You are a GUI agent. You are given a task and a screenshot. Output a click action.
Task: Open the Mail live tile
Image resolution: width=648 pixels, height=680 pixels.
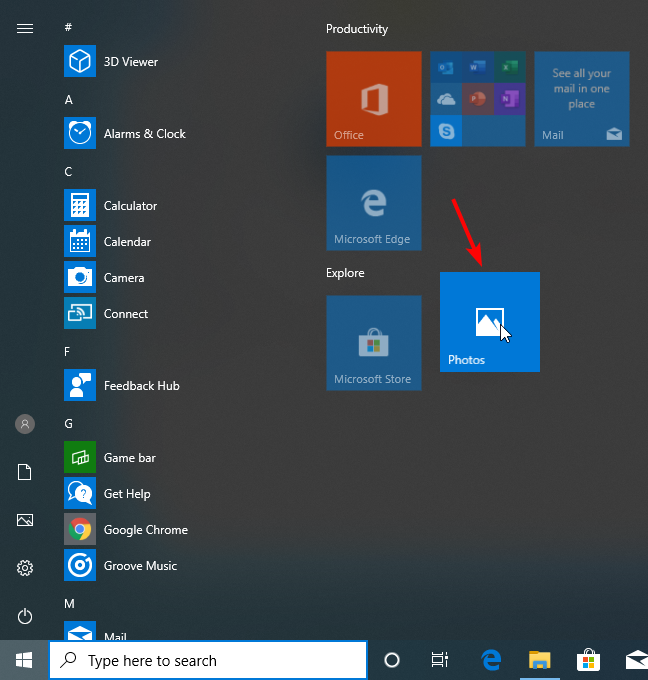click(x=582, y=99)
